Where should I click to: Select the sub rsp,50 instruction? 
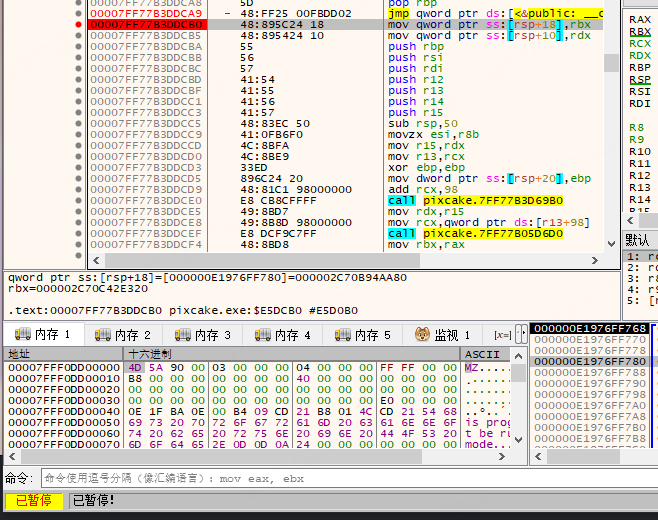point(423,123)
